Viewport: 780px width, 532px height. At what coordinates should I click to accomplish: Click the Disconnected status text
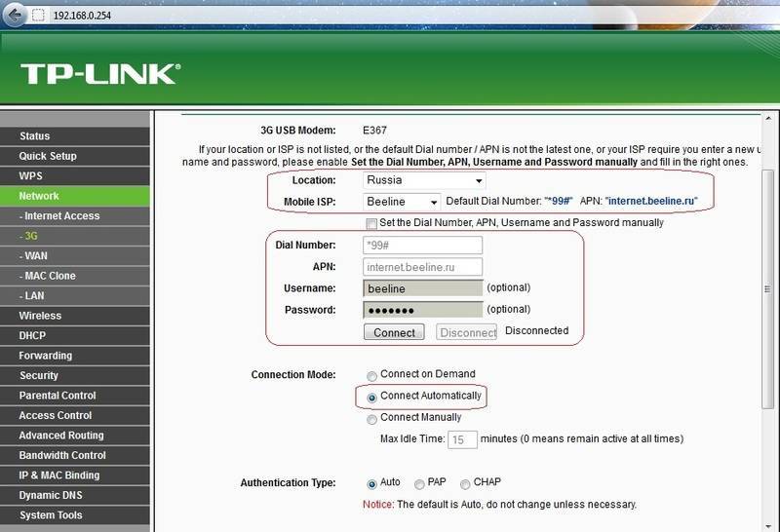pos(537,330)
